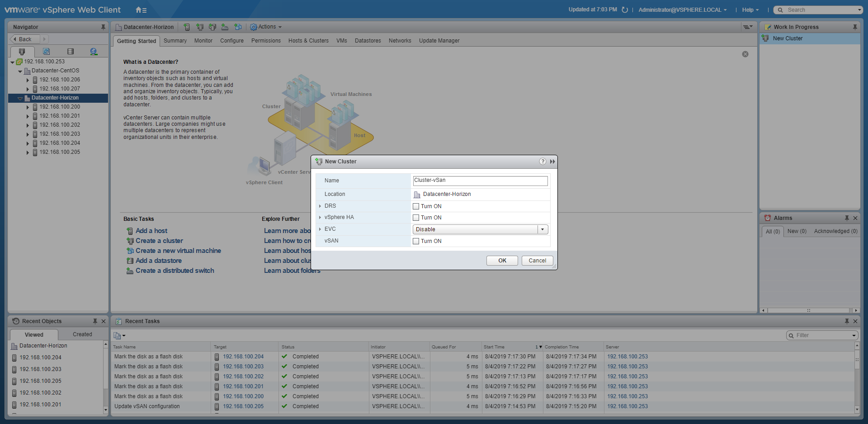Click the home menu icon

(x=141, y=10)
